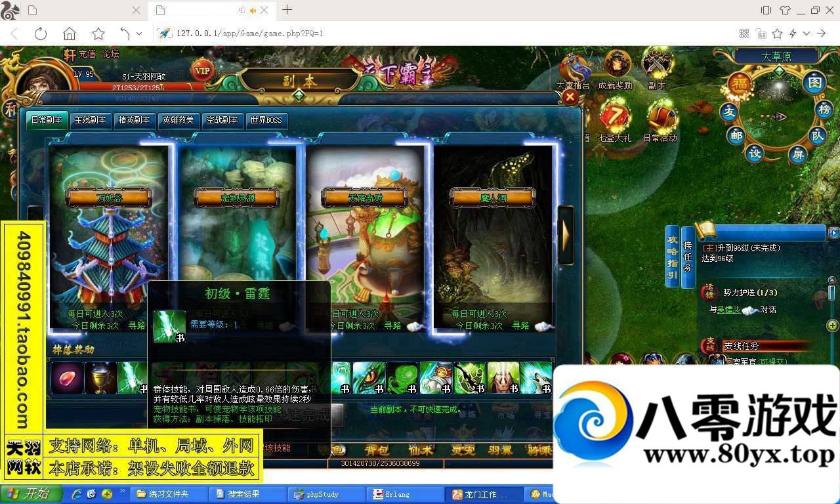Switch to the 日常副本 tab
The width and height of the screenshot is (840, 504).
click(x=47, y=121)
